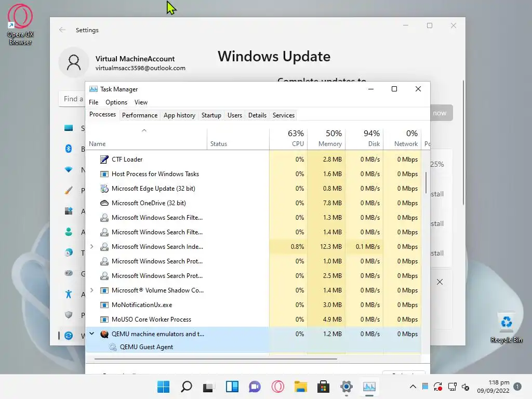Switch to the Performance tab
This screenshot has height=399, width=532.
(140, 115)
